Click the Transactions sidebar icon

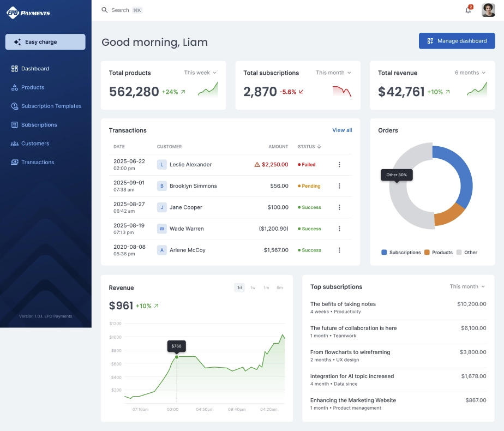pos(15,162)
